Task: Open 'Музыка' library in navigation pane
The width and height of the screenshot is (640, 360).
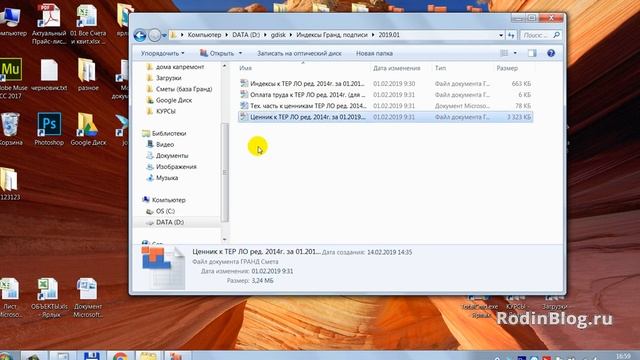Action: tap(162, 178)
